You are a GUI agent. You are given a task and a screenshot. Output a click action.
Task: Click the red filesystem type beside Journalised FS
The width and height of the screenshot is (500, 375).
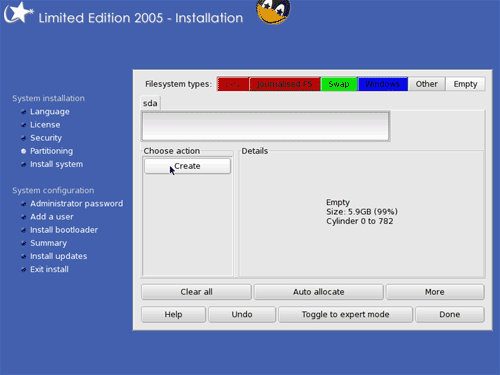233,84
